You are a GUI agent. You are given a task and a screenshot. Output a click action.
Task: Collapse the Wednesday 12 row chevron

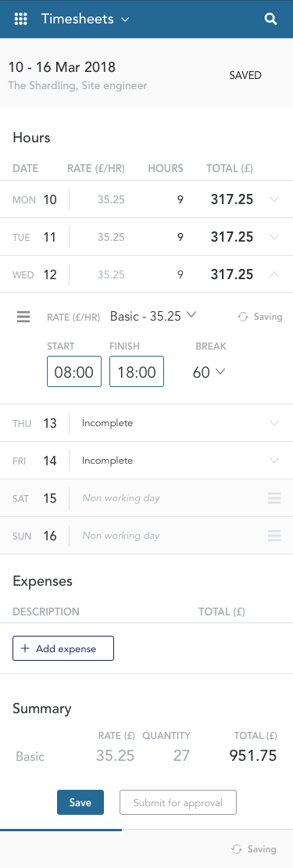pos(273,274)
